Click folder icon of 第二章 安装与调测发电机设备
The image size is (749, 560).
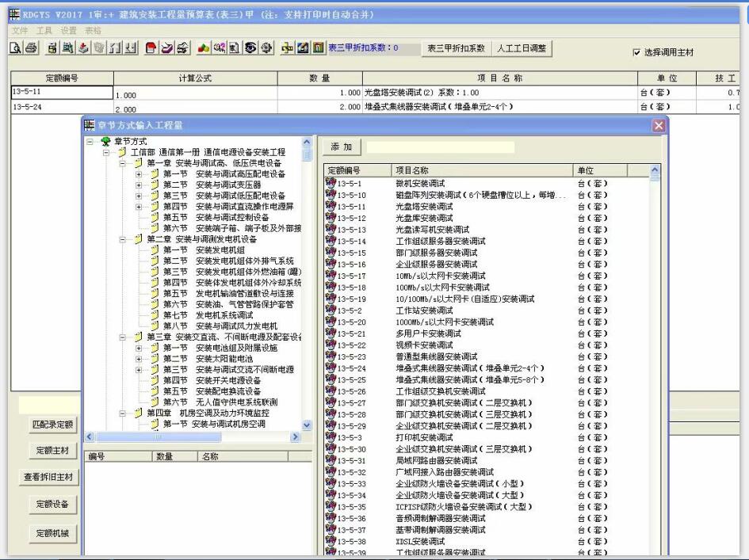coord(138,239)
